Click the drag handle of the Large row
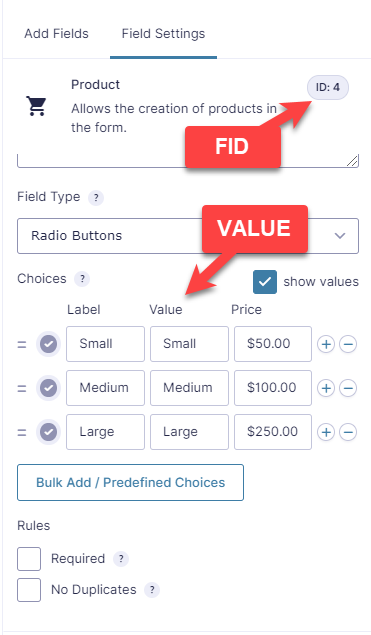This screenshot has width=371, height=635. (x=22, y=432)
